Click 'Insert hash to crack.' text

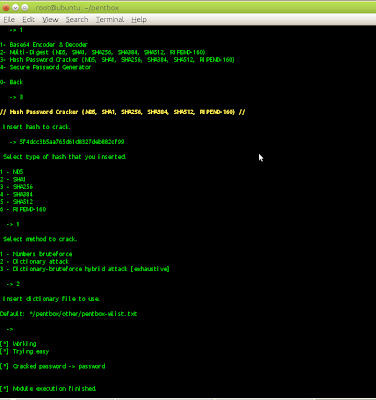click(x=36, y=127)
